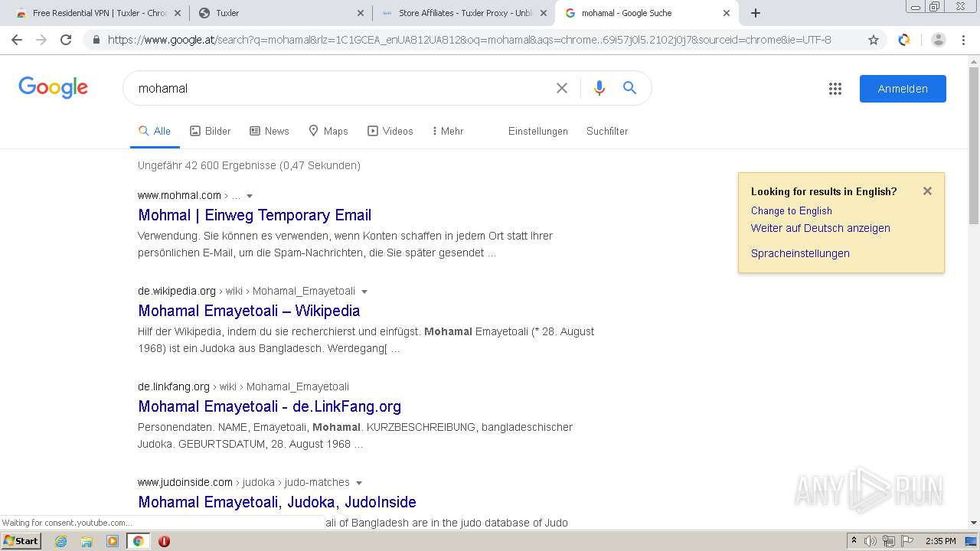The image size is (980, 551).
Task: Switch to Store Affiliates Tuxler Proxy tab
Action: [x=465, y=13]
